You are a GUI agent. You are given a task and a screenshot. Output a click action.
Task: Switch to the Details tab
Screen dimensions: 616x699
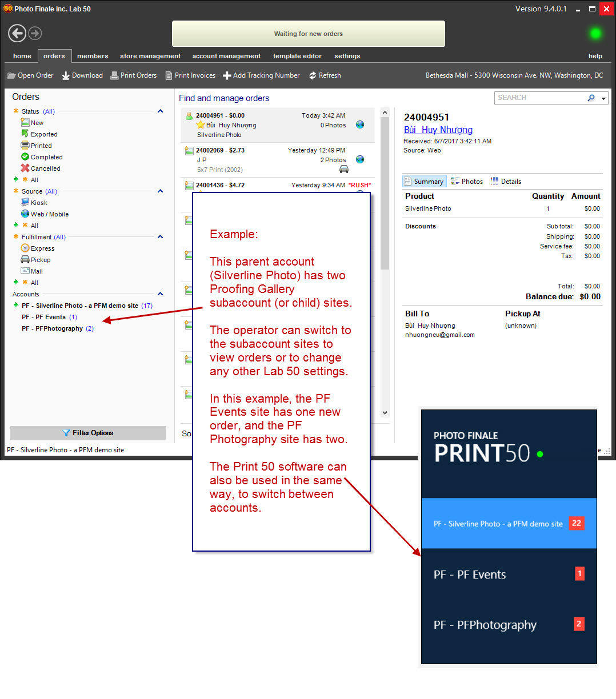[506, 181]
